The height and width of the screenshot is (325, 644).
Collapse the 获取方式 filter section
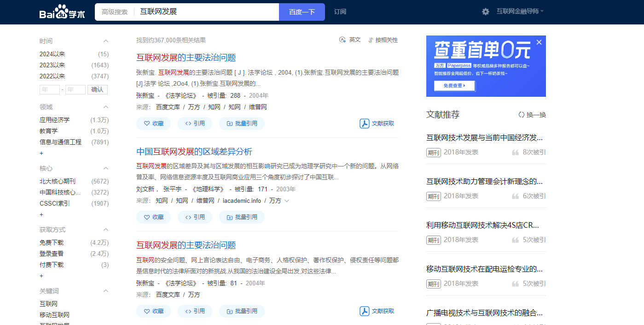106,229
